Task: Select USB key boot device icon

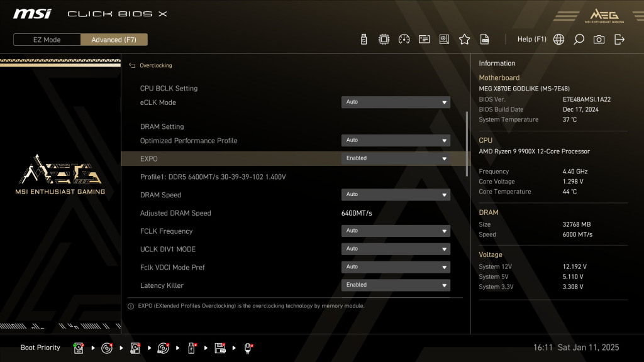Action: (191, 348)
